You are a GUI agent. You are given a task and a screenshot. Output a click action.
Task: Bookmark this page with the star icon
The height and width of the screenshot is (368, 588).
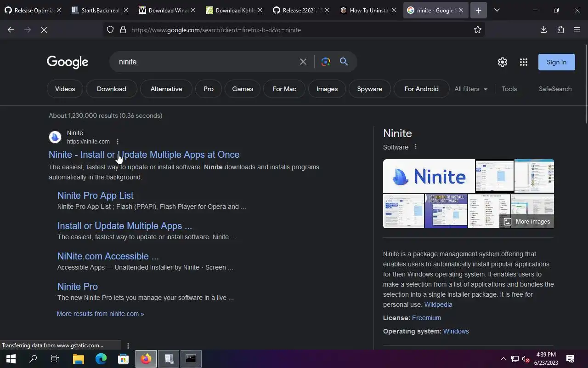click(x=478, y=30)
